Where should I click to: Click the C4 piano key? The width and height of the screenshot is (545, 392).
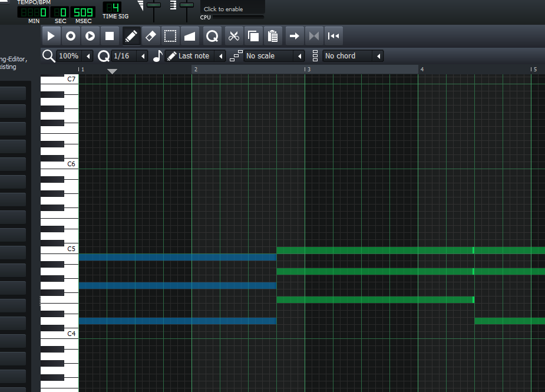(60, 334)
